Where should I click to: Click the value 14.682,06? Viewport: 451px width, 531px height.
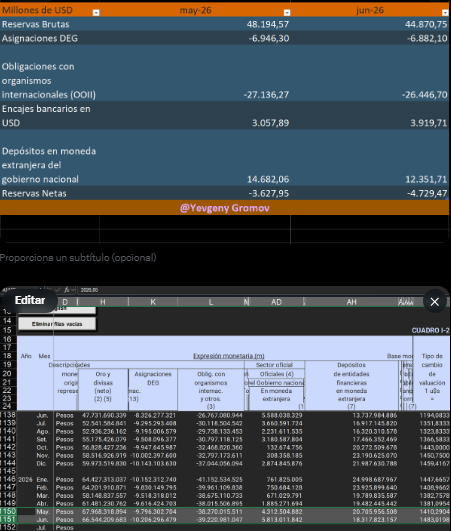[268, 179]
